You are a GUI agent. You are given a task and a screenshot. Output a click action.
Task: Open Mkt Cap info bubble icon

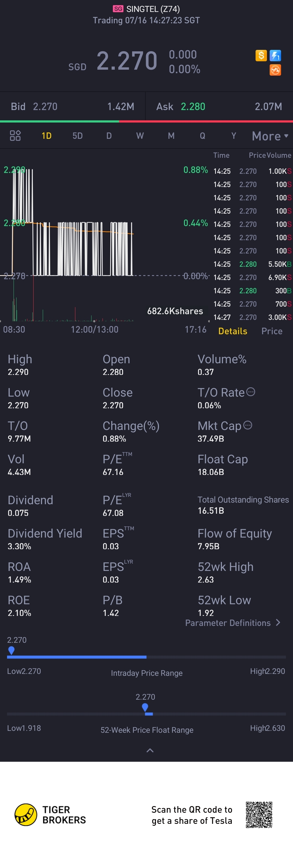(x=247, y=425)
